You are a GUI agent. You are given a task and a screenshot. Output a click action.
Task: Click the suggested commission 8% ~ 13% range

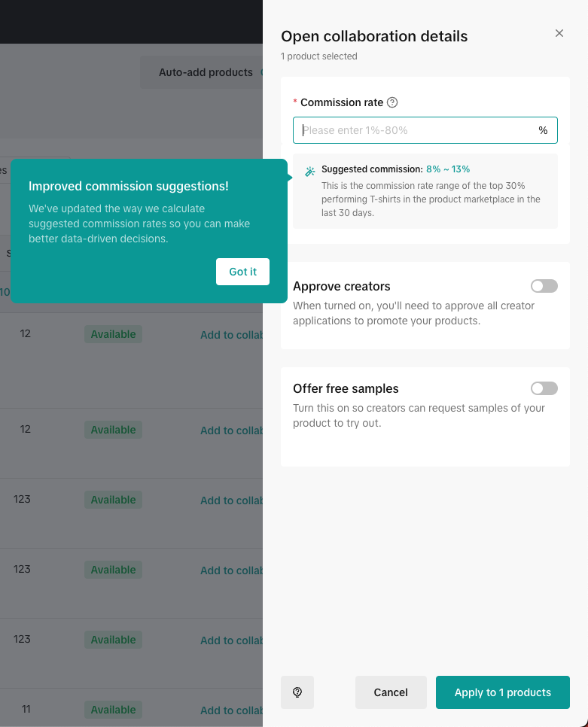pyautogui.click(x=448, y=169)
